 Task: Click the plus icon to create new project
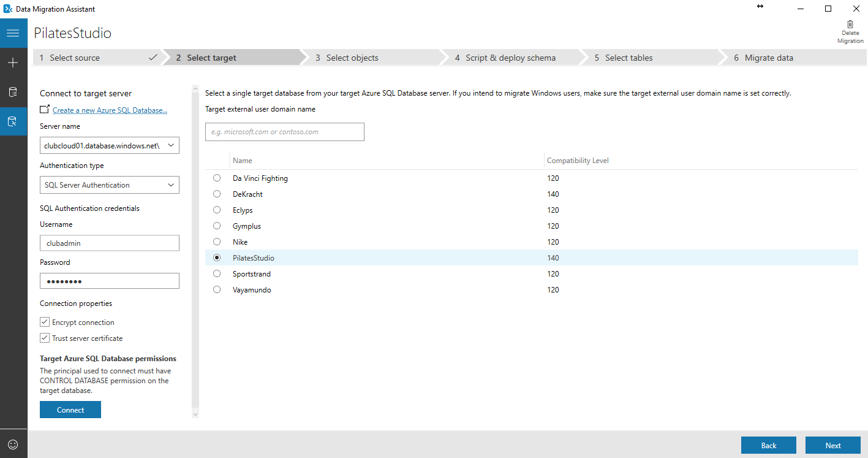(13, 63)
